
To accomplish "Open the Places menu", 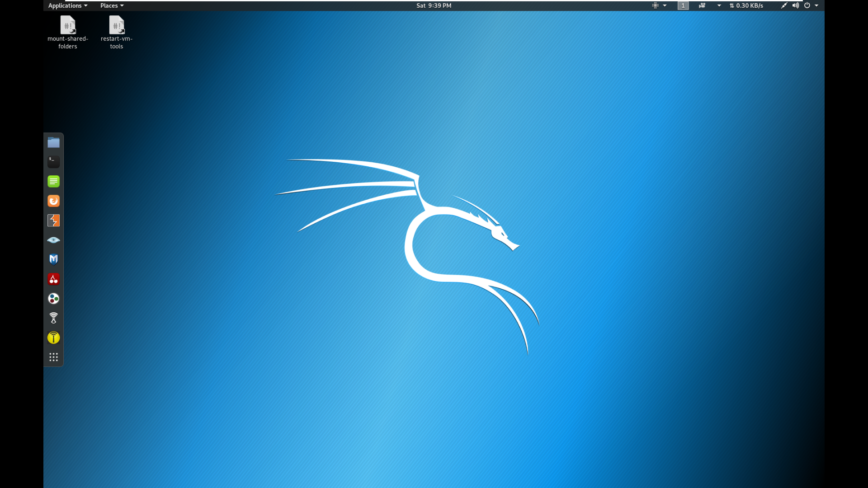I will [112, 5].
